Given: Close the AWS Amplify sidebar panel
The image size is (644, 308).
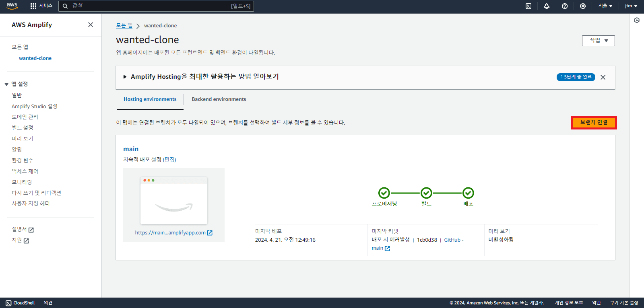Looking at the screenshot, I should click(x=91, y=25).
